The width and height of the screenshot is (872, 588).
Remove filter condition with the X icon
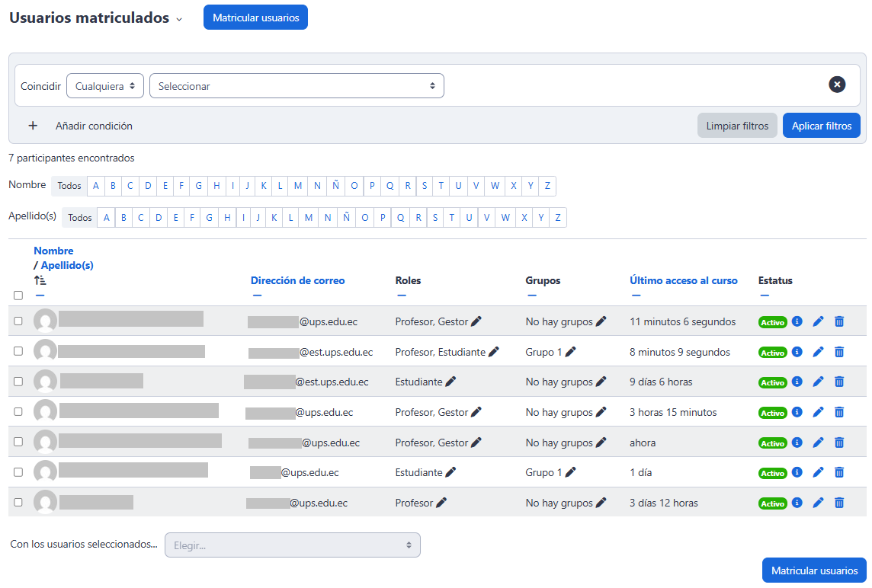[x=837, y=85]
